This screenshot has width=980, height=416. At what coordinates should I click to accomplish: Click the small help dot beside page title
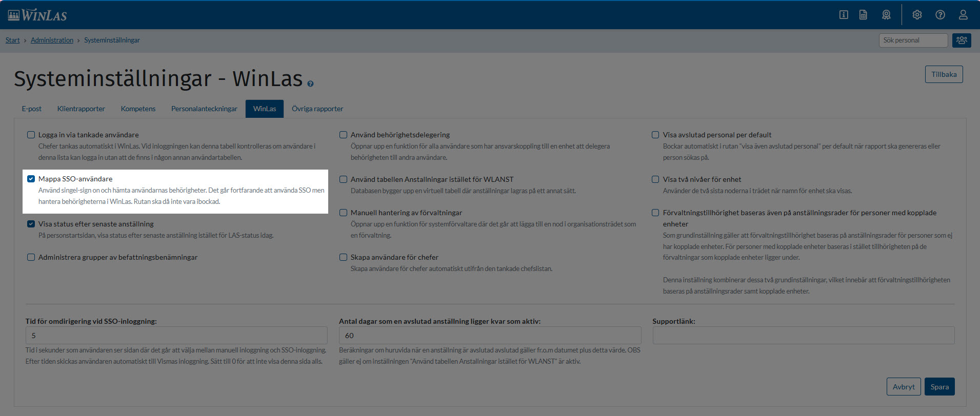pyautogui.click(x=310, y=84)
